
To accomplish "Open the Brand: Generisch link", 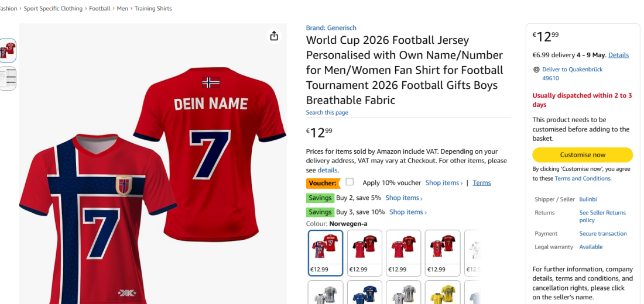I will [x=331, y=27].
